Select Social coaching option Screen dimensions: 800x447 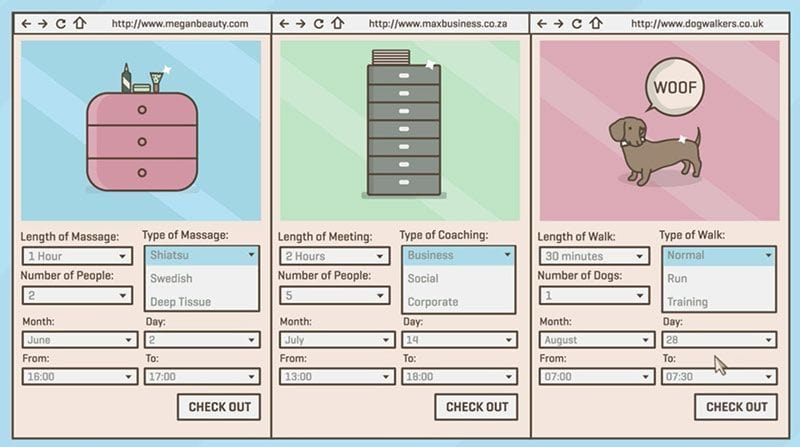(459, 278)
